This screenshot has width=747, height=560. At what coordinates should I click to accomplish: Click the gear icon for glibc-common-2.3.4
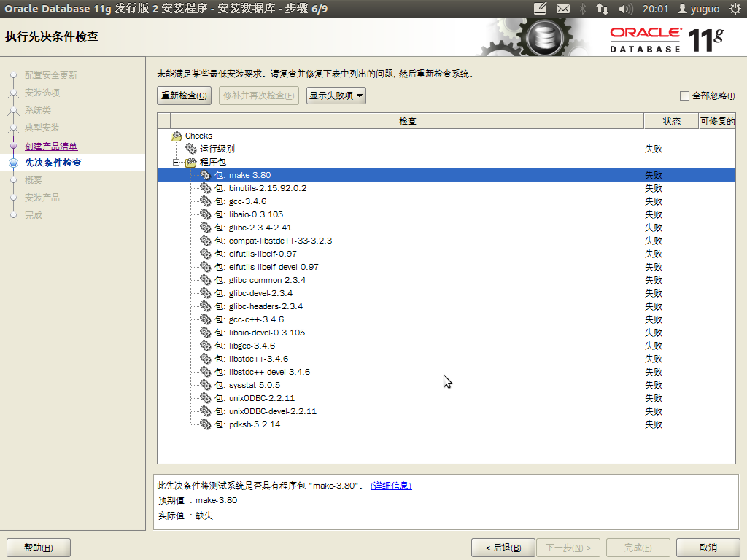[x=205, y=279]
